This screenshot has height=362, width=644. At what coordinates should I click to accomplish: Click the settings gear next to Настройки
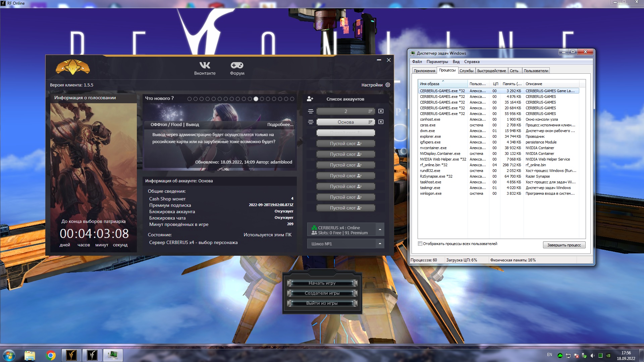[388, 85]
